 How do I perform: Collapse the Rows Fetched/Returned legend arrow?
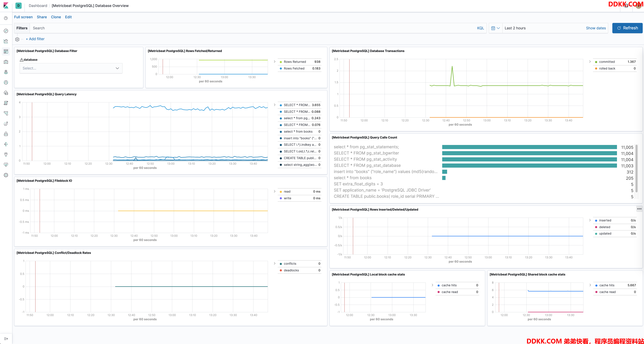(x=275, y=62)
